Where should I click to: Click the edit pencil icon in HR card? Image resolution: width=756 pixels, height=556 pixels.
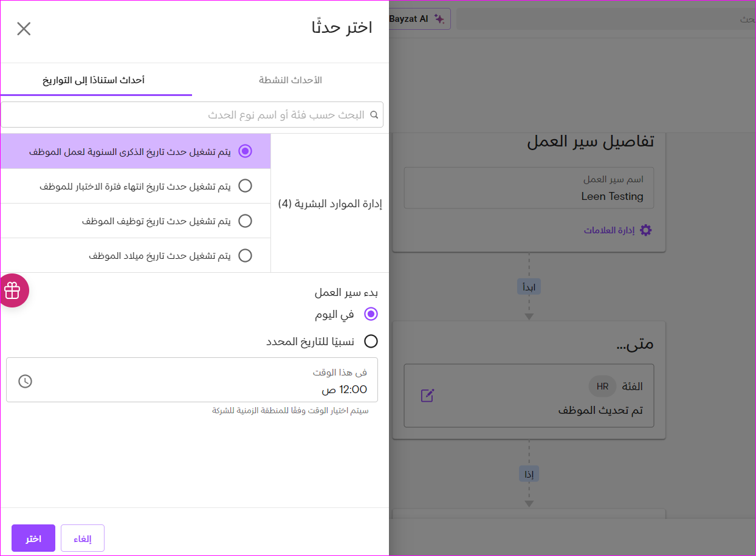(428, 396)
